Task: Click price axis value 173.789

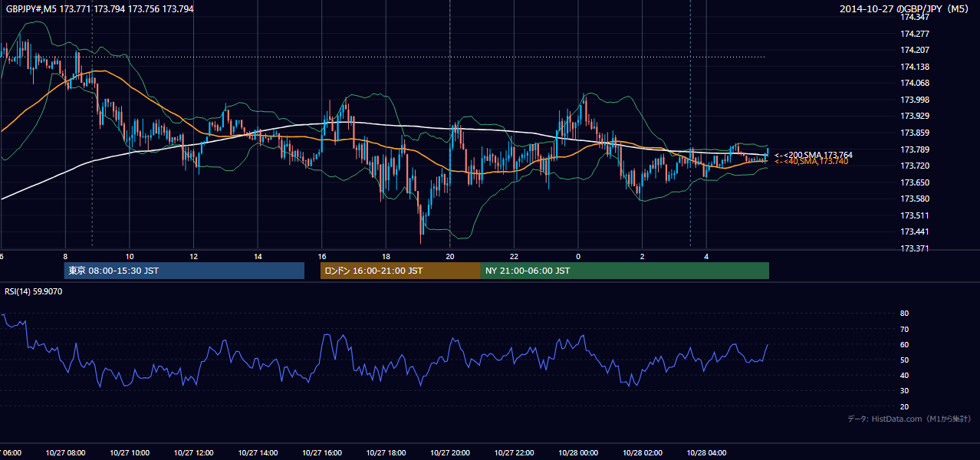Action: (914, 149)
